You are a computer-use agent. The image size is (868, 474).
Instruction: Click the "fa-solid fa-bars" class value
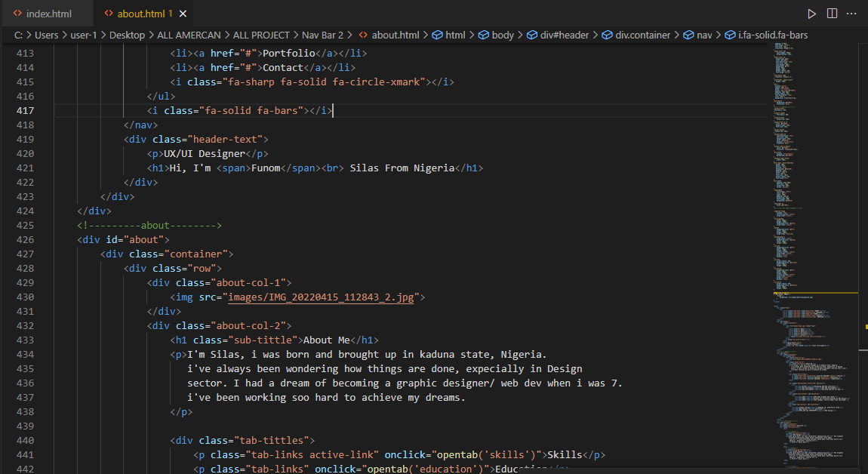251,110
